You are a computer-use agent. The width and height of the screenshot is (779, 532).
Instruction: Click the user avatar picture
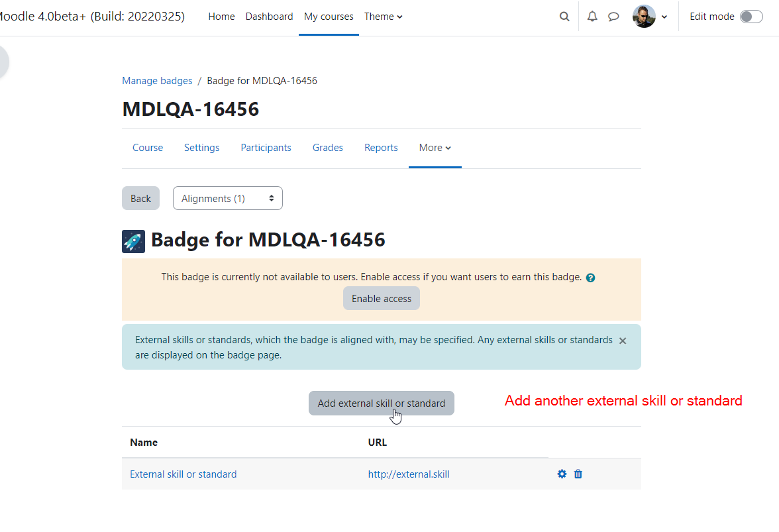(x=644, y=17)
